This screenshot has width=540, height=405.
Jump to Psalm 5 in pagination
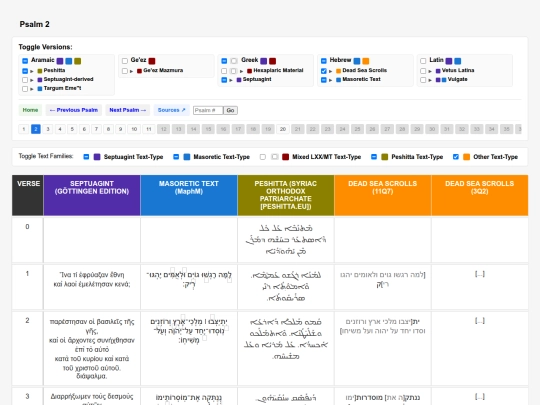[72, 129]
